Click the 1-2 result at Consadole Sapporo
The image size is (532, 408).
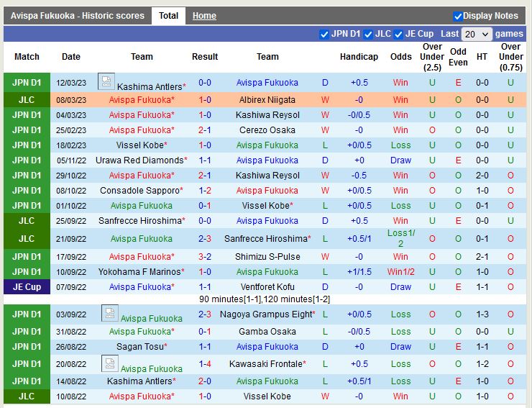coord(205,191)
